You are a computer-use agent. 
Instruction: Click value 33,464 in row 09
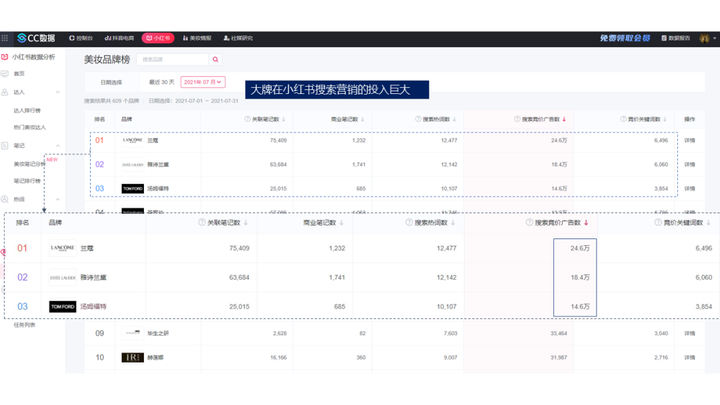pyautogui.click(x=559, y=333)
